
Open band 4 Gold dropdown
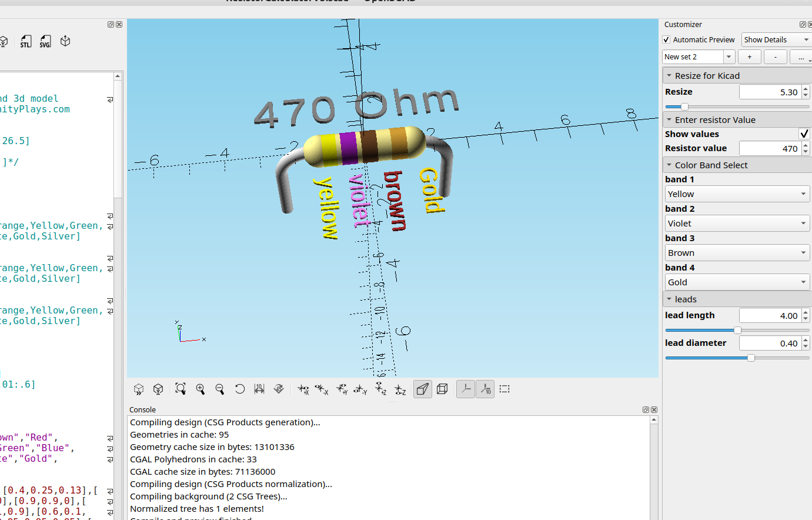tap(737, 282)
